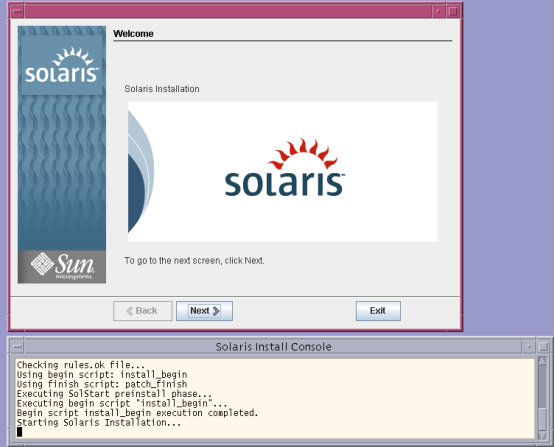The height and width of the screenshot is (447, 555).
Task: Minimize the installer window
Action: pyautogui.click(x=439, y=11)
